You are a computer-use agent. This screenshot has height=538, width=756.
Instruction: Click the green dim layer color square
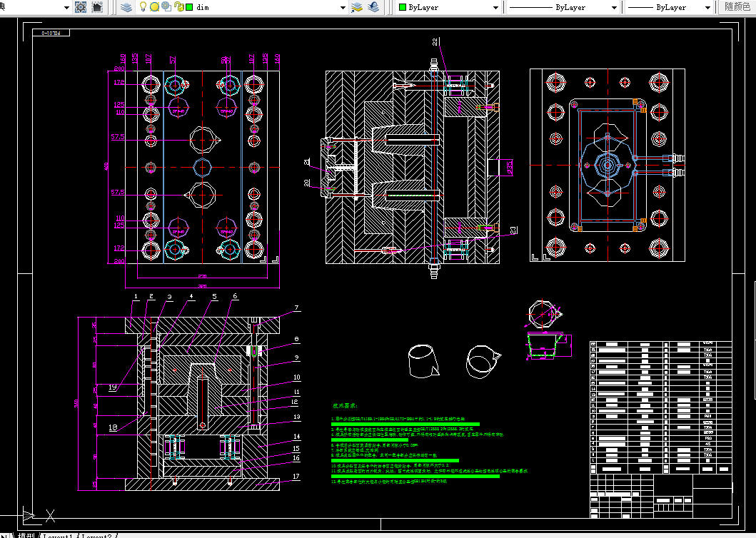click(189, 7)
